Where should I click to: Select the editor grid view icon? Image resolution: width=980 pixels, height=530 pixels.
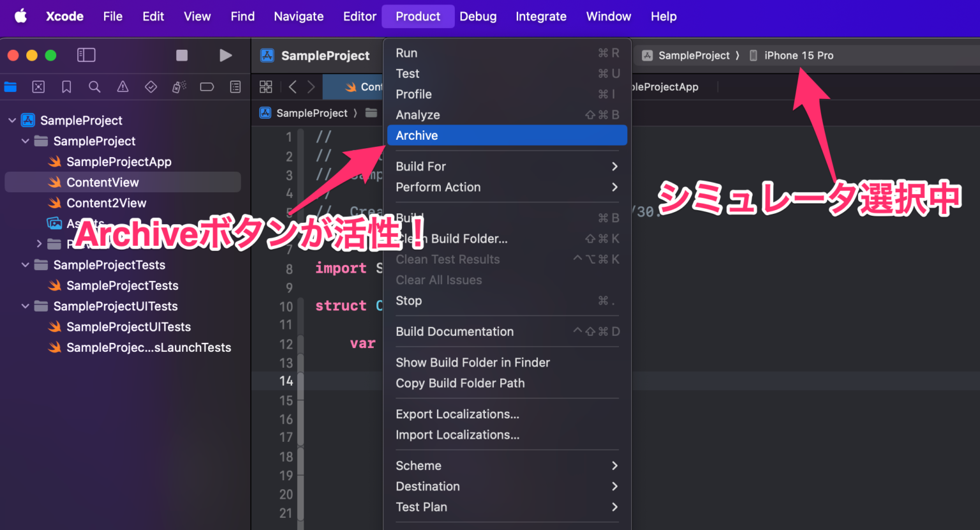(266, 86)
